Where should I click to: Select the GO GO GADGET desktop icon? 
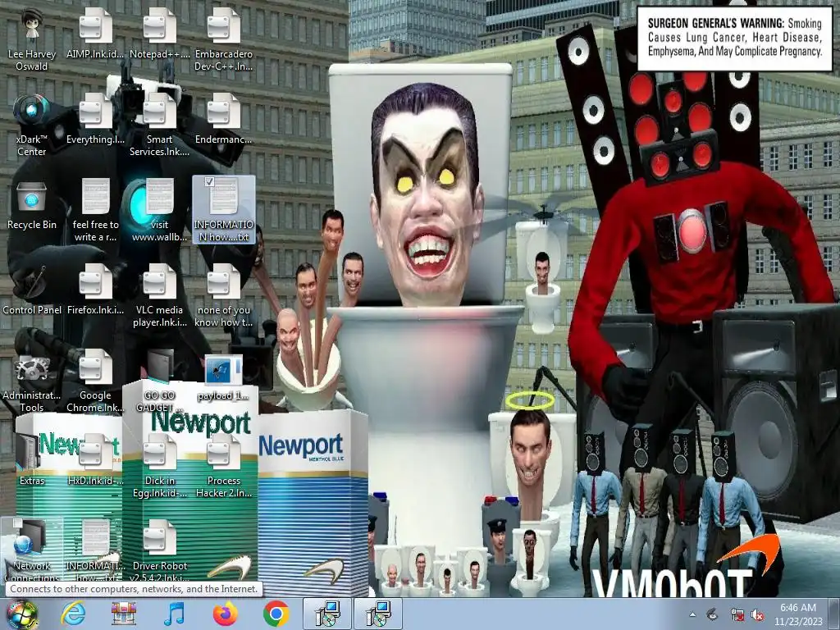(x=160, y=381)
